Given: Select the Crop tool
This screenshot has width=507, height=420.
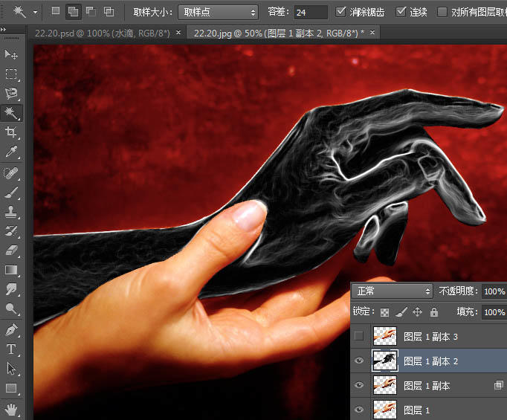Looking at the screenshot, I should (11, 132).
